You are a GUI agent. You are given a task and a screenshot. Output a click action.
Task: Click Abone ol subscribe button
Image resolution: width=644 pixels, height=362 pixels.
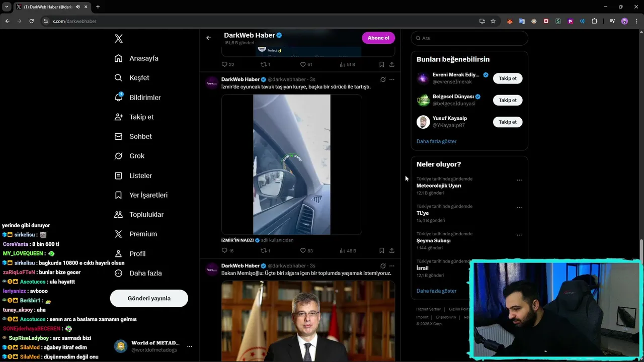pos(378,38)
